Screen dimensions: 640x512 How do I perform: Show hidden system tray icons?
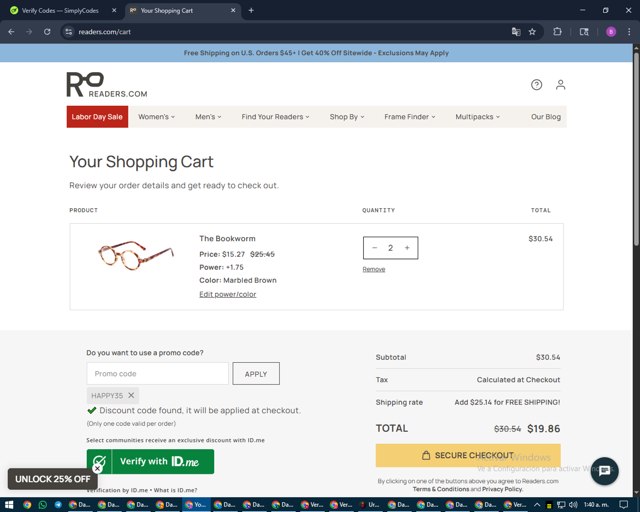pos(537,505)
